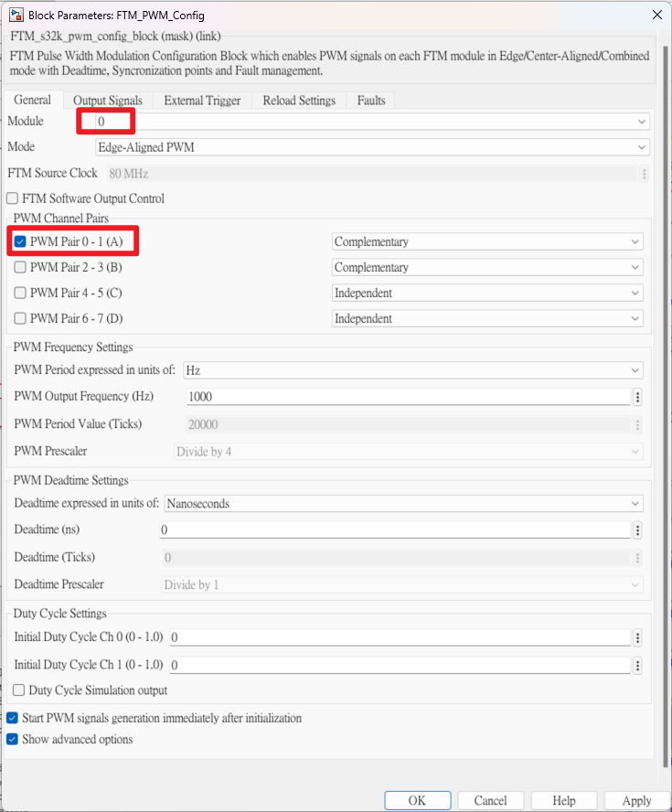Click three-dot menu beside Deadtime (ns) field
This screenshot has width=672, height=812.
tap(637, 530)
